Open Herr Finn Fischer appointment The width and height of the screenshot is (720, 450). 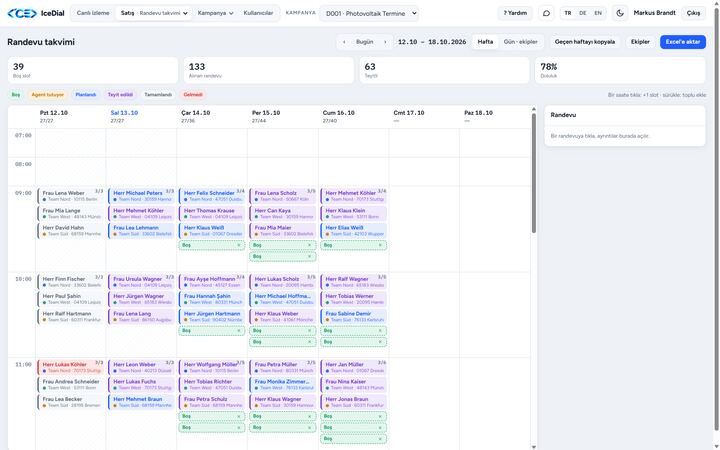click(71, 282)
